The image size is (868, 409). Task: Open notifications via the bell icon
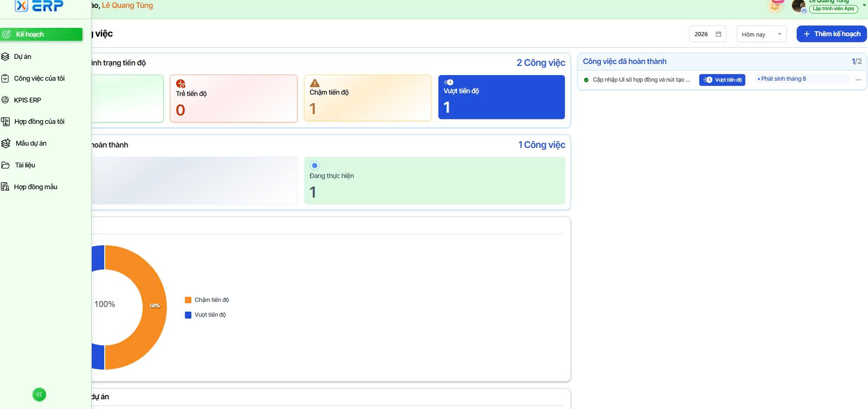pos(775,6)
